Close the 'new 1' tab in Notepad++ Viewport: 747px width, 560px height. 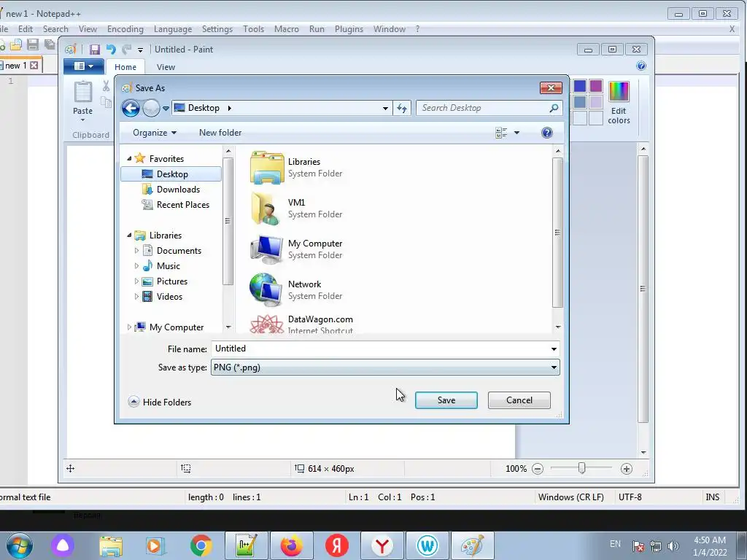coord(34,65)
